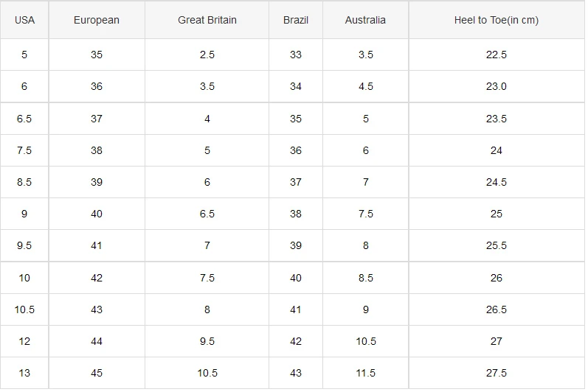
Task: Select European size 45 cell
Action: (x=97, y=373)
